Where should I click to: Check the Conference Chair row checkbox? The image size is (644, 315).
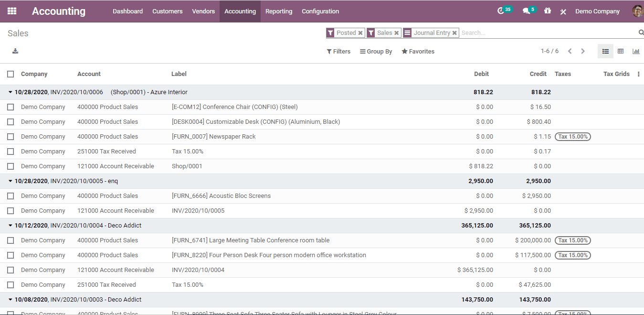click(11, 107)
